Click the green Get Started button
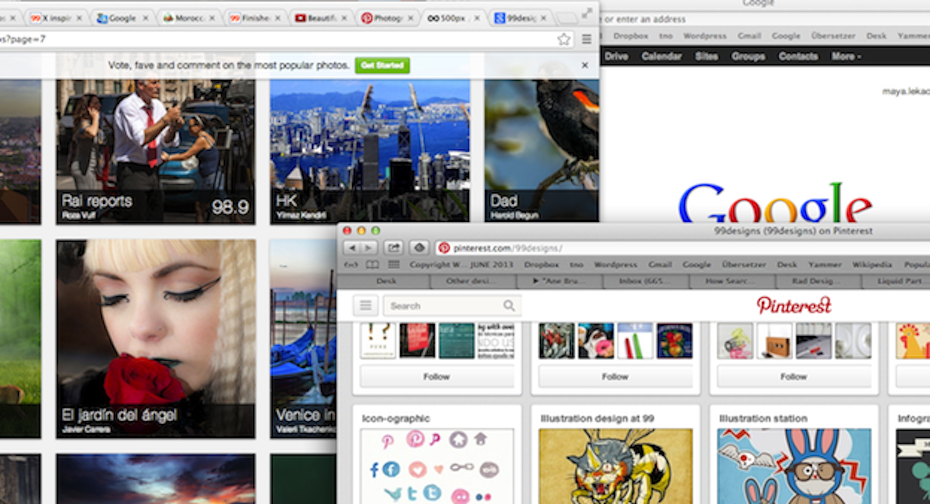Screen dimensions: 930x504 (x=382, y=65)
